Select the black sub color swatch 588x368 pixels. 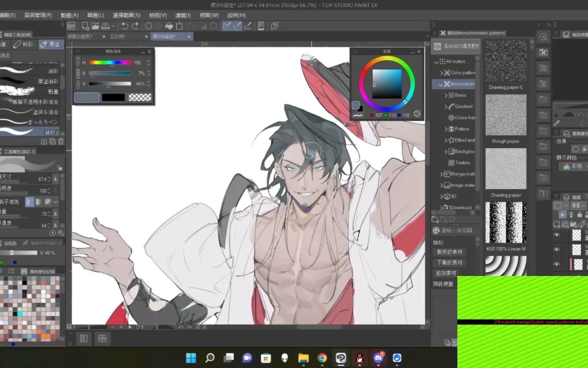click(x=113, y=97)
